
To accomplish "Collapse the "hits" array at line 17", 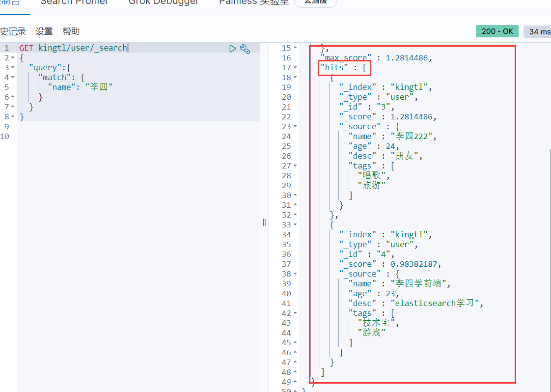I will tap(295, 67).
